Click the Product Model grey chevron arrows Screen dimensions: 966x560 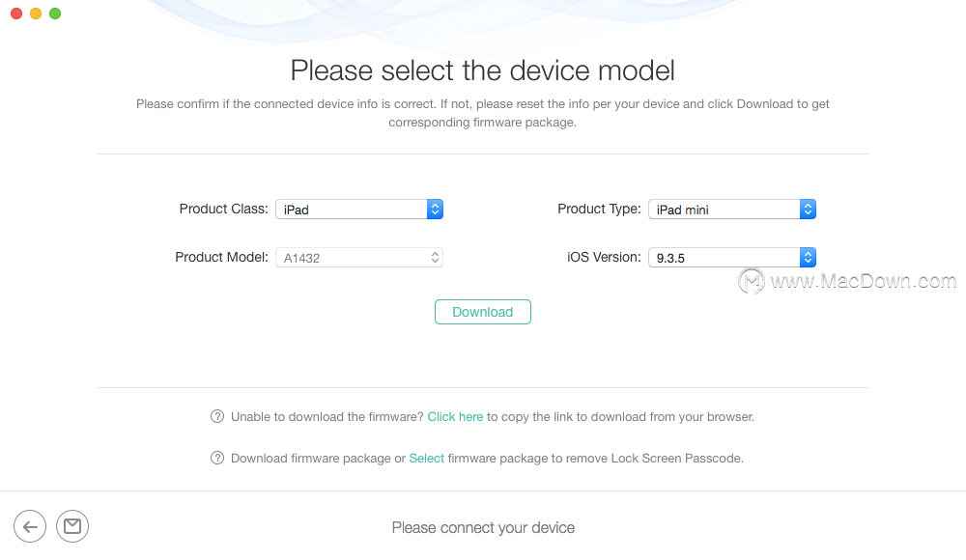point(435,258)
